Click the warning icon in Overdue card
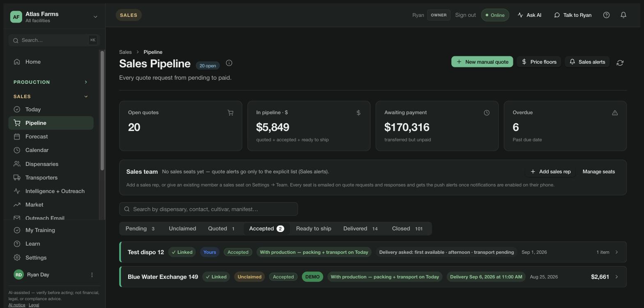Image resolution: width=644 pixels, height=308 pixels. point(615,113)
